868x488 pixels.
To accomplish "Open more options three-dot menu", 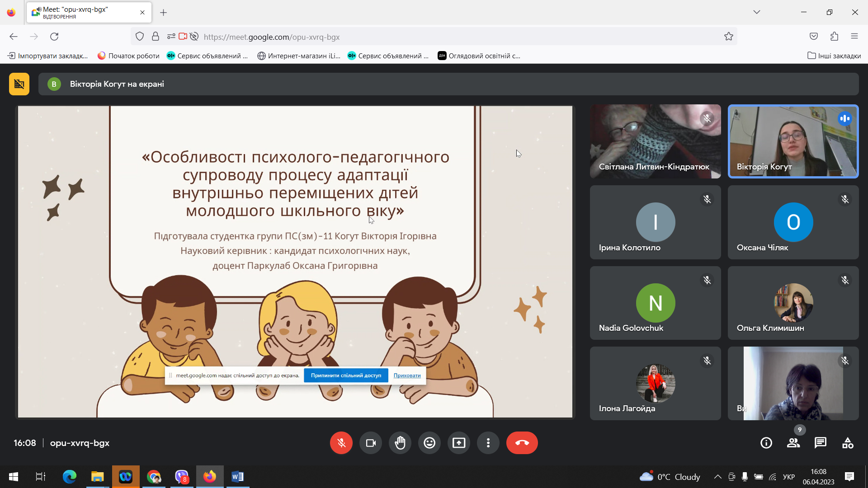I will tap(488, 443).
